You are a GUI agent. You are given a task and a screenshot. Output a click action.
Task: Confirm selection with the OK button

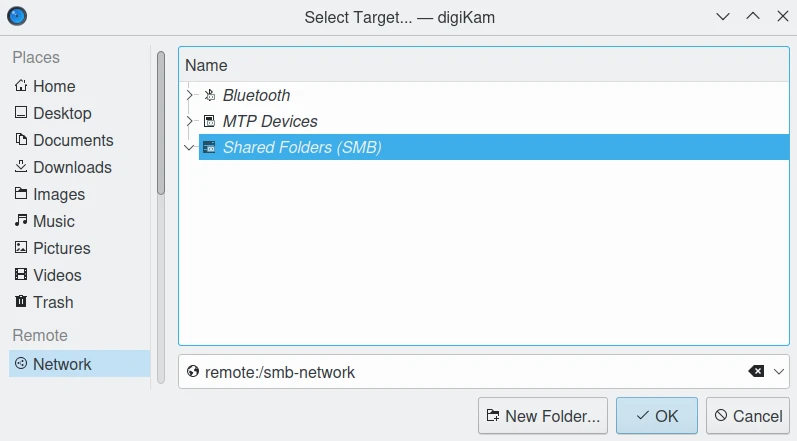[657, 416]
